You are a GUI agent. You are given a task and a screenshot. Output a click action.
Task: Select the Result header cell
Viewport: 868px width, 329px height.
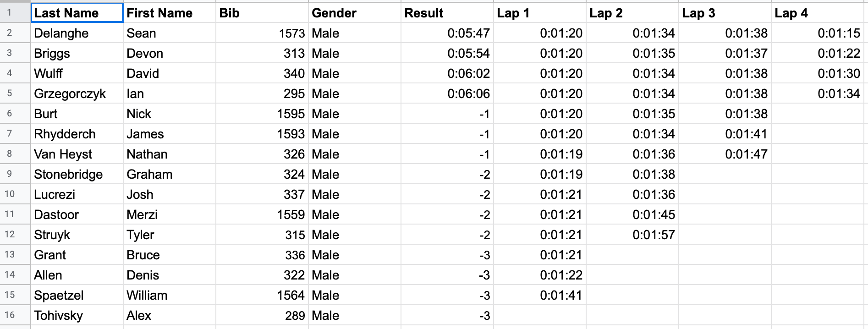(x=447, y=13)
